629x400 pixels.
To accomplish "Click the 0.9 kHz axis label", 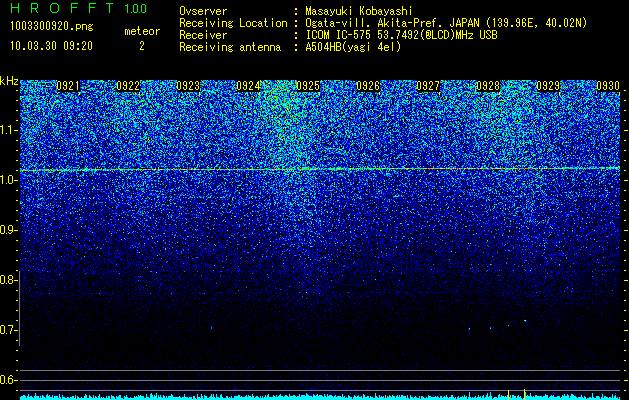I will [8, 230].
